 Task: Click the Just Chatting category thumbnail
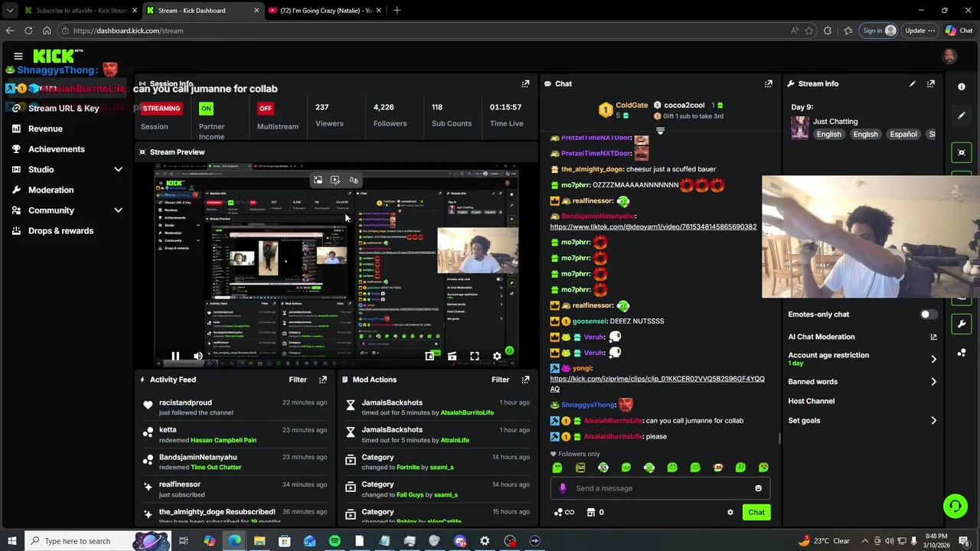tap(800, 127)
